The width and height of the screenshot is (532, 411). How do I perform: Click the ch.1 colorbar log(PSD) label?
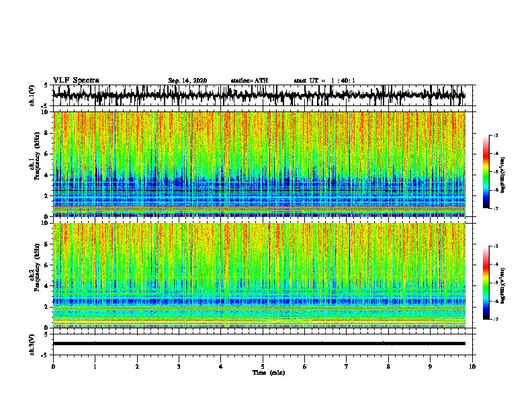(502, 175)
